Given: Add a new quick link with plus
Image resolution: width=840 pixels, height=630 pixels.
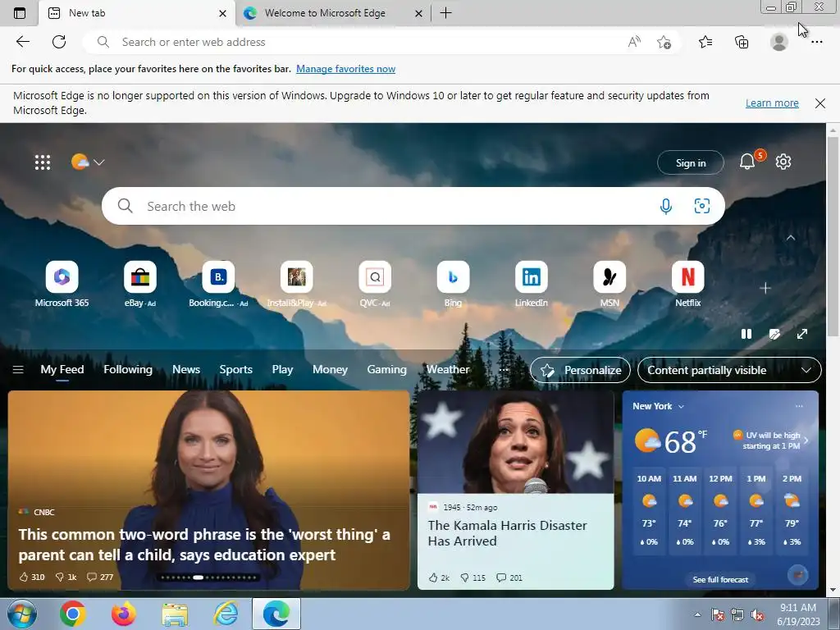Looking at the screenshot, I should coord(765,288).
